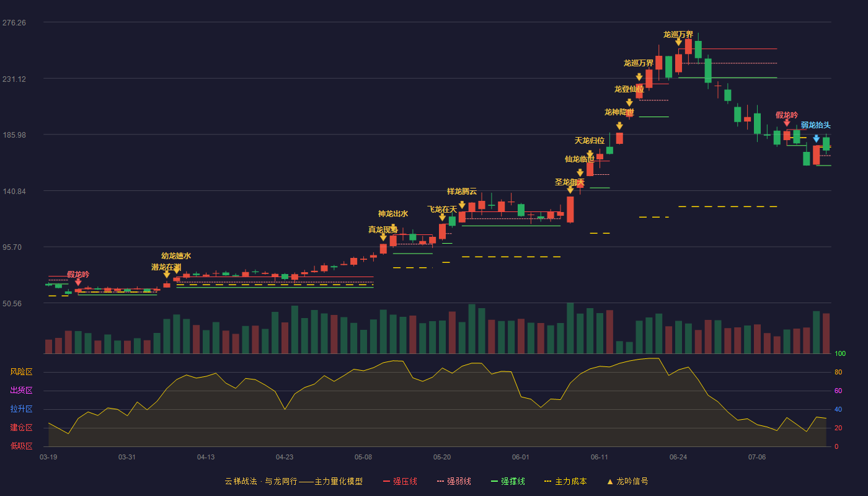
Task: Click the 风险区 zone label
Action: (x=21, y=372)
